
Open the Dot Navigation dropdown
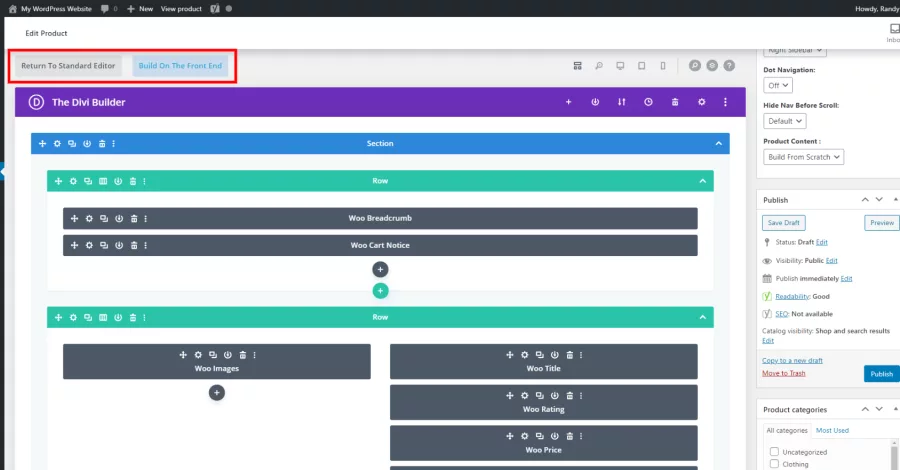[778, 86]
